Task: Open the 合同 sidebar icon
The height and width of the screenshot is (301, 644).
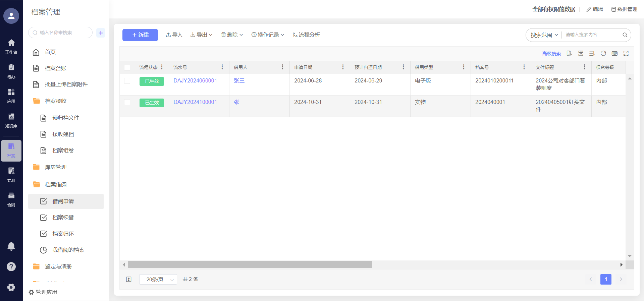Action: click(11, 199)
